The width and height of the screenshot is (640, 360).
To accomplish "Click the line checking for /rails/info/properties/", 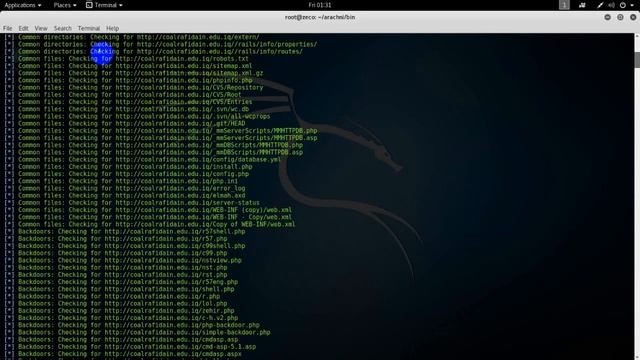I will [160, 44].
